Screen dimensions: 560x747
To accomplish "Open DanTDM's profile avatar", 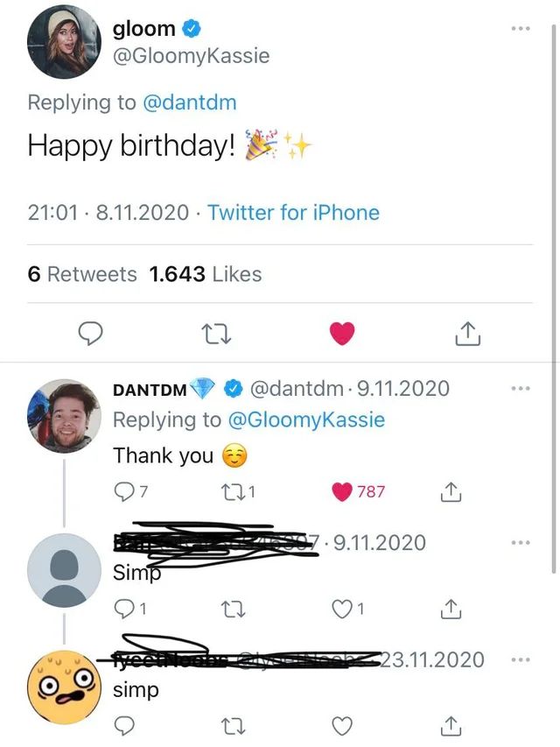I will tap(62, 415).
